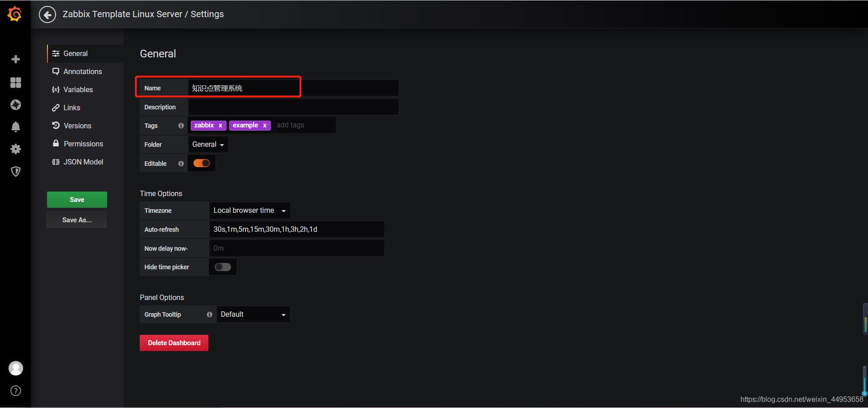Click the Now delay now- field

click(297, 248)
